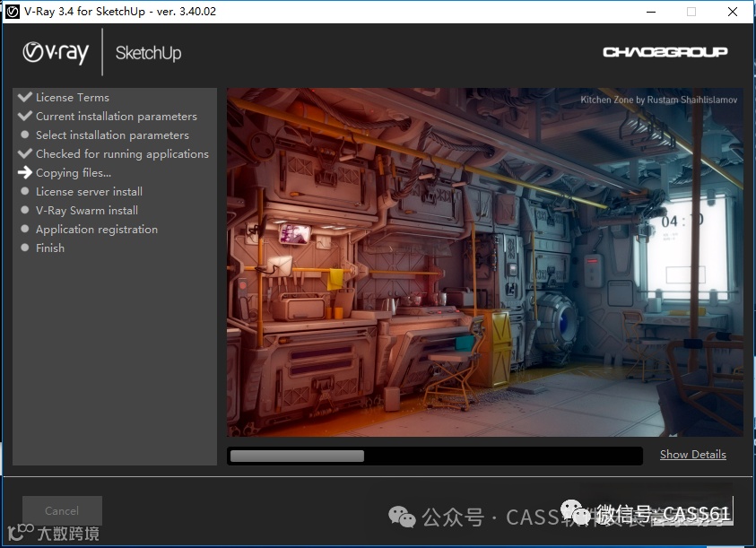The width and height of the screenshot is (756, 548).
Task: Click the V-Ray title bar app icon
Action: (12, 12)
